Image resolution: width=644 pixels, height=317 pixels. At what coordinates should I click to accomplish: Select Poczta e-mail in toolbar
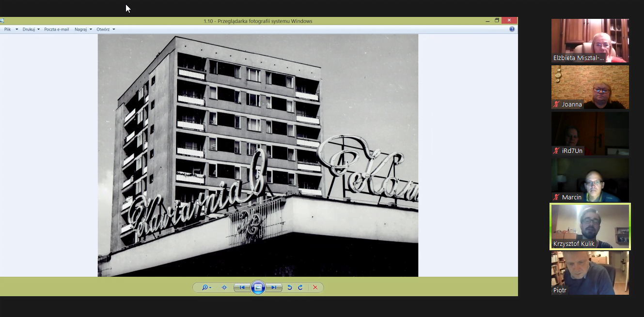click(x=57, y=30)
